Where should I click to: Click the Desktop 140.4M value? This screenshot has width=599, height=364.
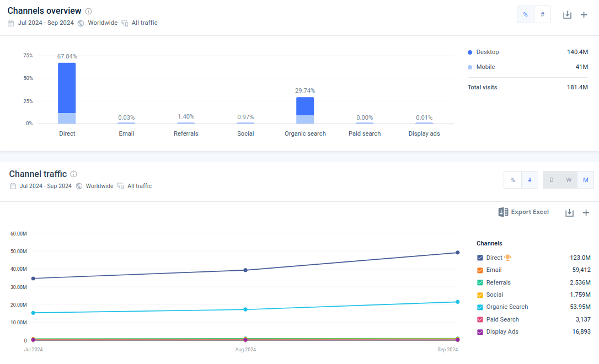coord(577,52)
